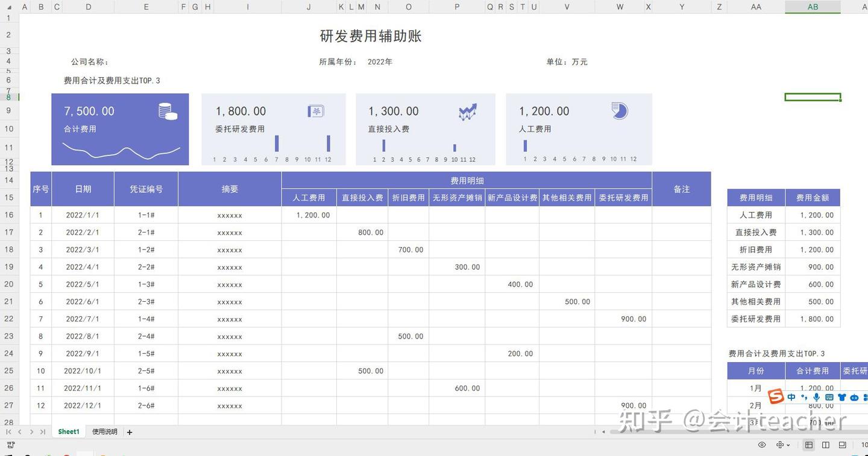
Task: Click horizontal scrollbar left arrow
Action: 603,432
